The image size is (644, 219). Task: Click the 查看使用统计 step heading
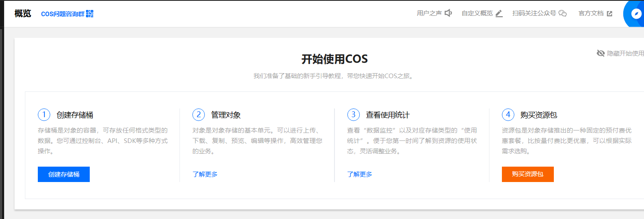pyautogui.click(x=388, y=115)
